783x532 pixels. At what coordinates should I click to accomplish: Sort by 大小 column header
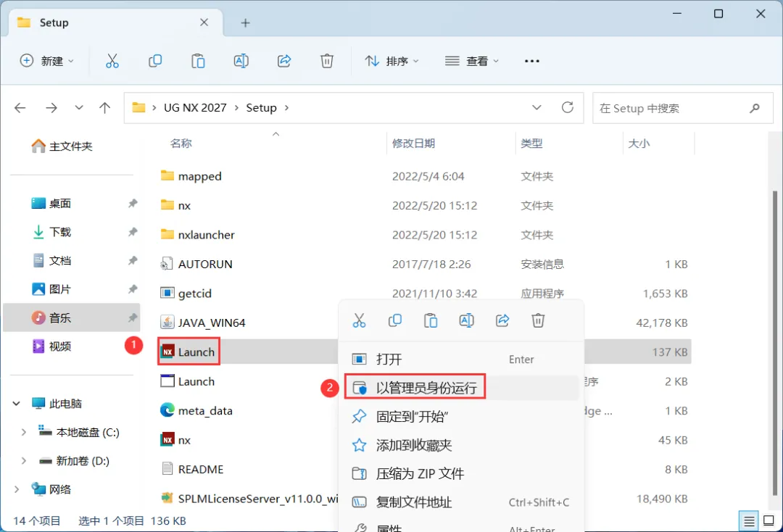pos(639,144)
